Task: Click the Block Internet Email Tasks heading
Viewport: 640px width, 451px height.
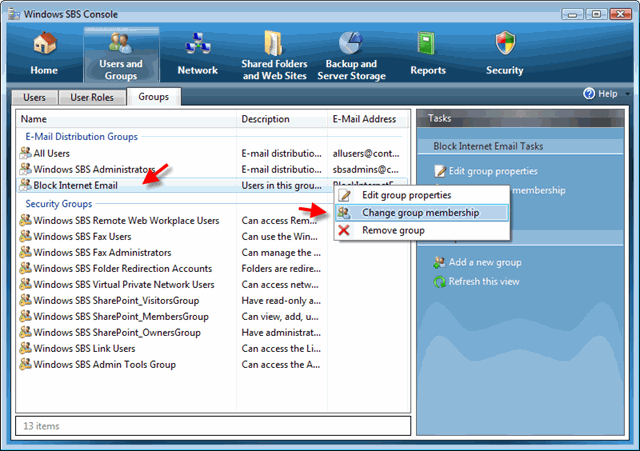Action: [488, 146]
